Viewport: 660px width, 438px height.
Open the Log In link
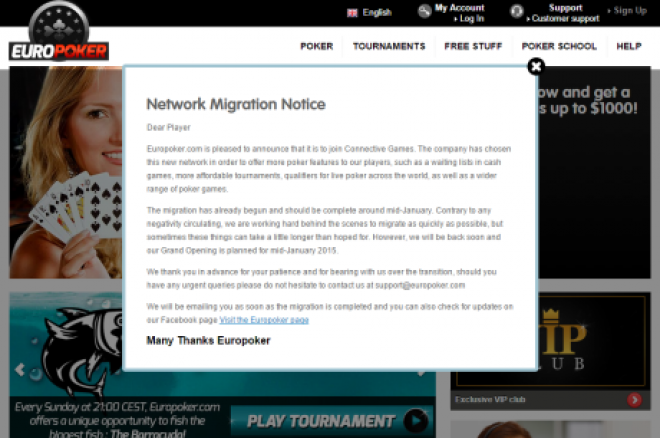point(471,19)
